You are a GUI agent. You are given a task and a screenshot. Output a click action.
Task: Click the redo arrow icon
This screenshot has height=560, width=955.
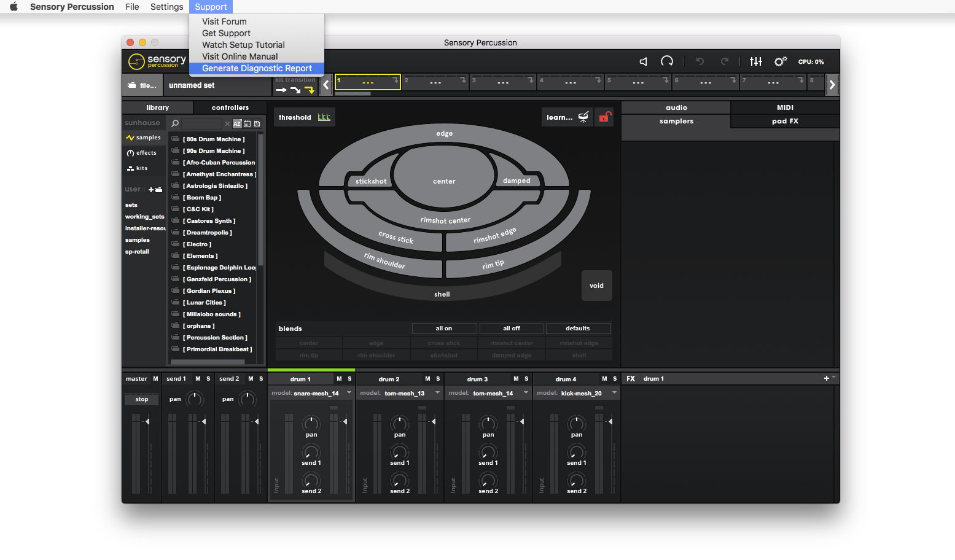tap(725, 61)
